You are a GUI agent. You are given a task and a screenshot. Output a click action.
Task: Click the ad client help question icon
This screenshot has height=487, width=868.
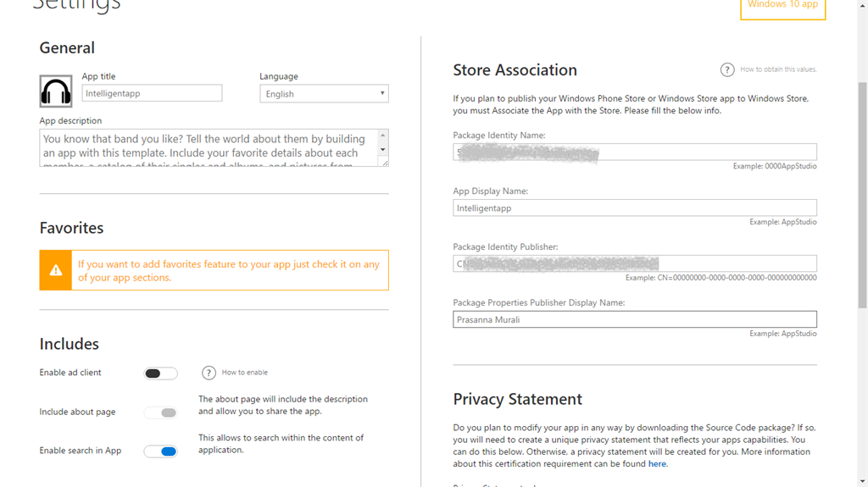(209, 373)
